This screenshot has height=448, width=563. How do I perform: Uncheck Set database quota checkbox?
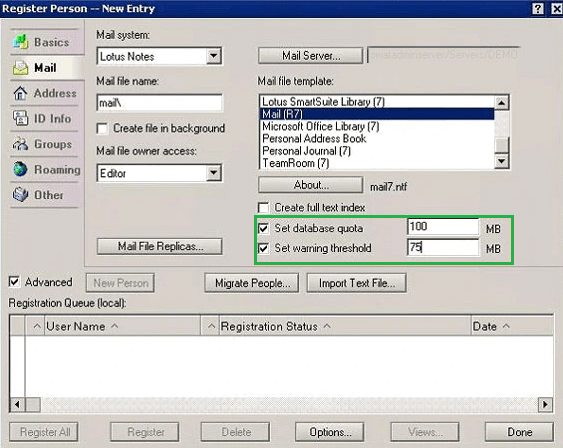coord(264,228)
